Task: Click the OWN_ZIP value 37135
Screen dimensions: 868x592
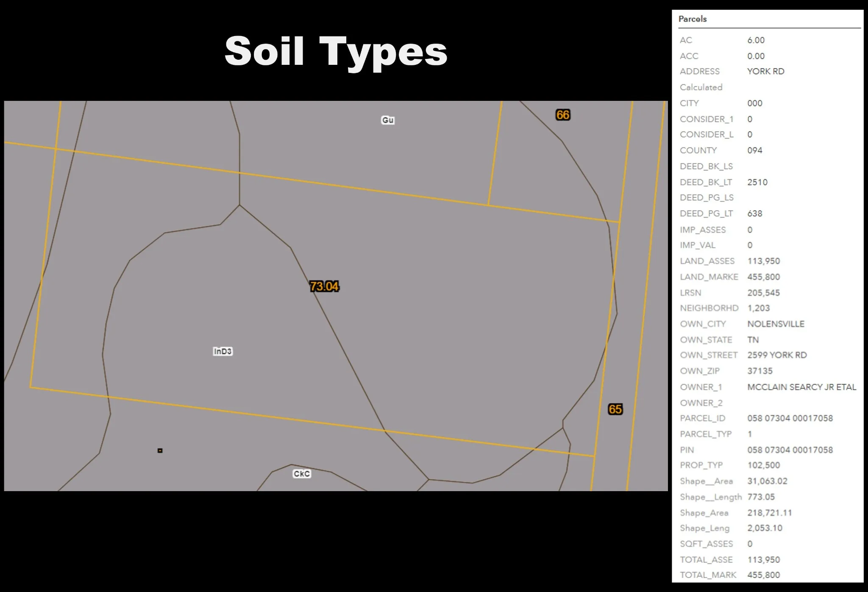Action: [759, 371]
